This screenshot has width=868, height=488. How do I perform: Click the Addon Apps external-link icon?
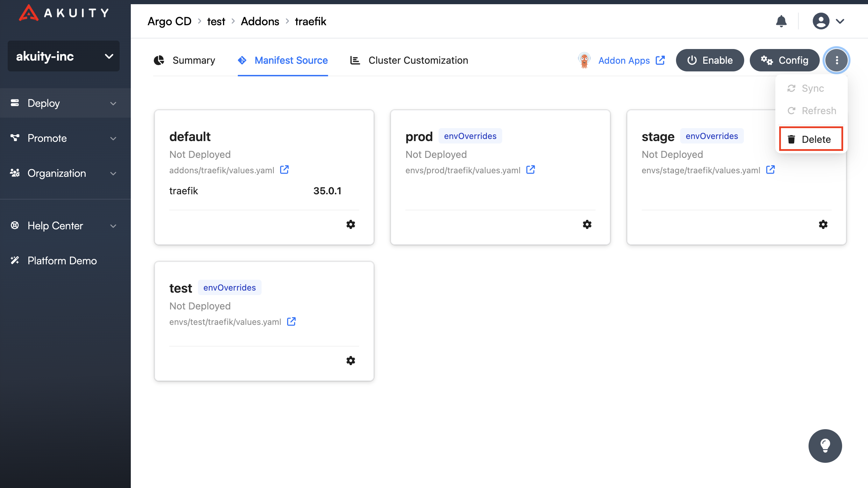coord(660,60)
